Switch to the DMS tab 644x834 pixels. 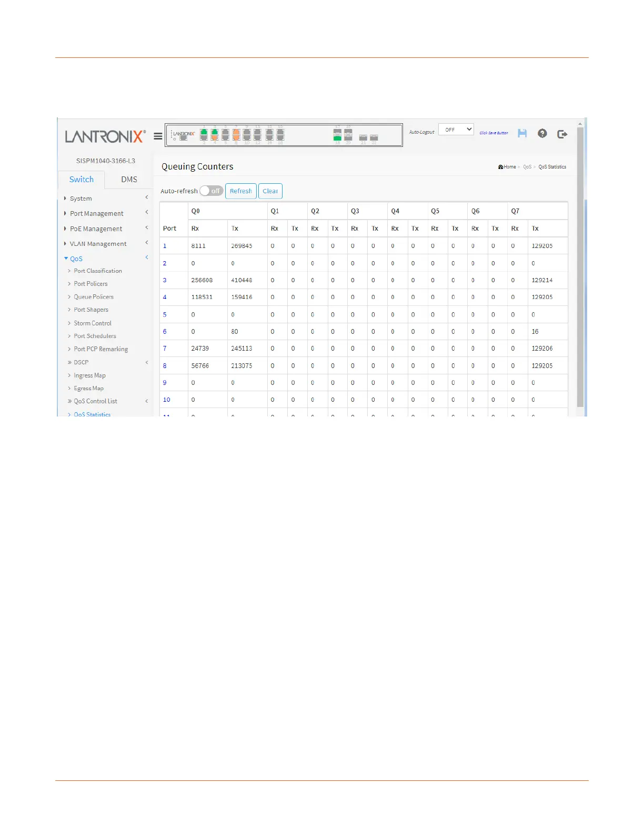tap(129, 180)
